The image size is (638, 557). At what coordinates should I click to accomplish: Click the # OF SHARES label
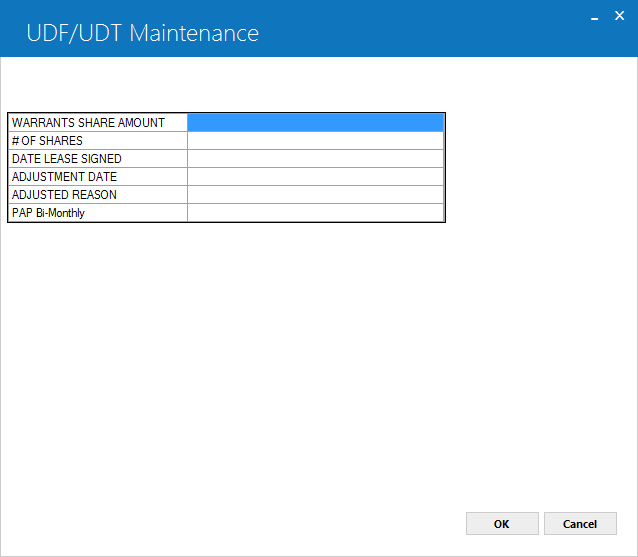tap(47, 141)
